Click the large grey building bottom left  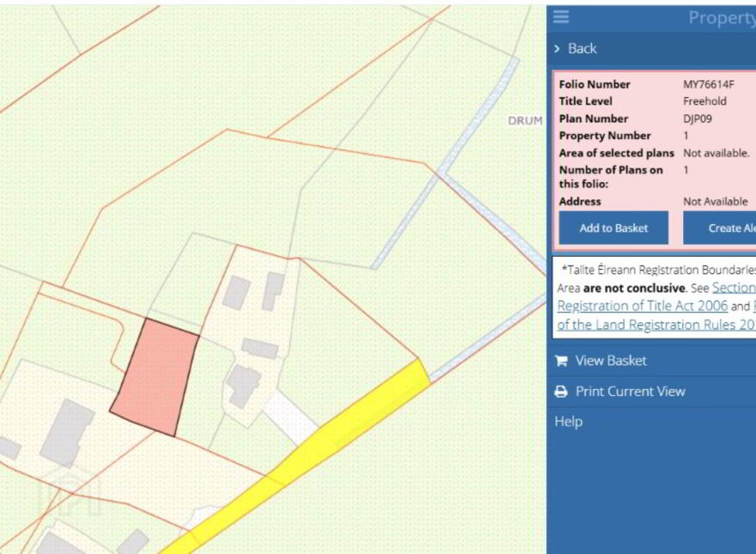[66, 433]
